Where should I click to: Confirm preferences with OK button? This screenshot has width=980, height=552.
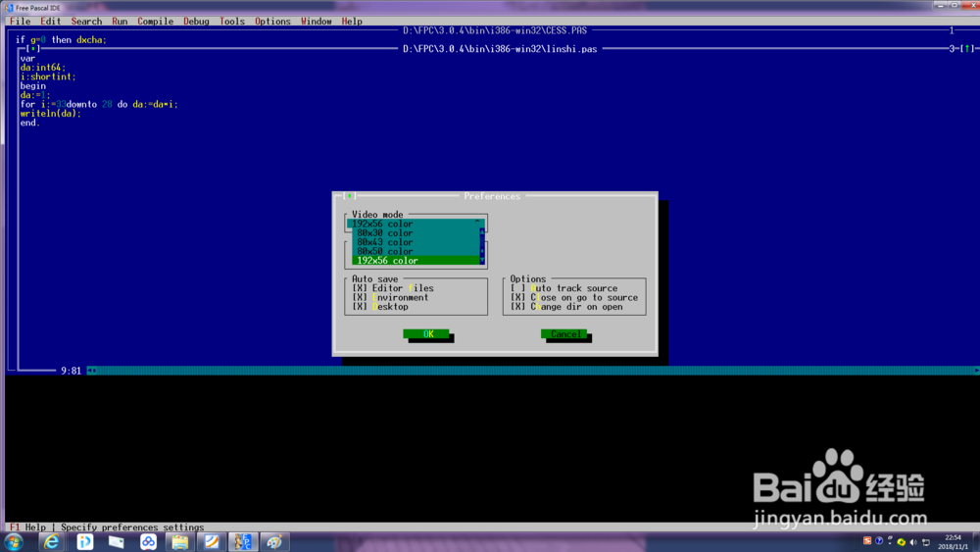(427, 333)
